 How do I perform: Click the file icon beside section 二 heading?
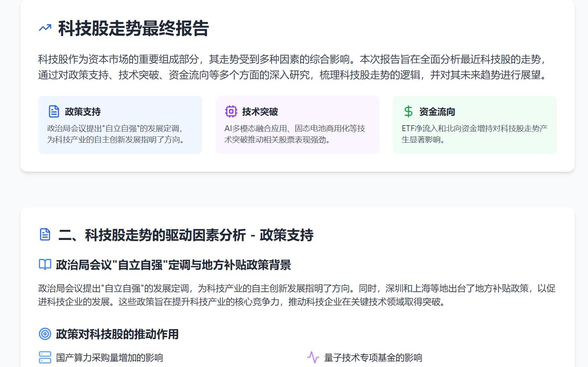point(45,235)
